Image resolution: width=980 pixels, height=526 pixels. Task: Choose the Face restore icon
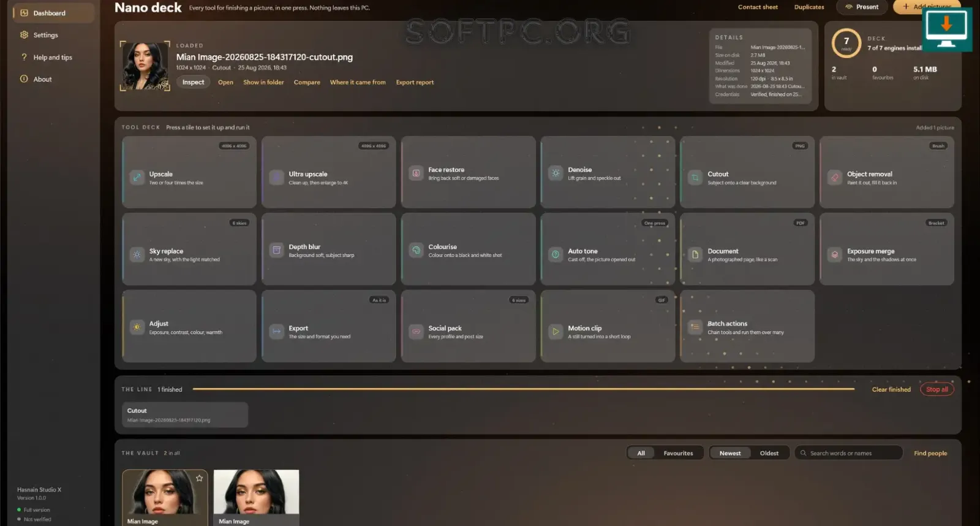coord(416,173)
